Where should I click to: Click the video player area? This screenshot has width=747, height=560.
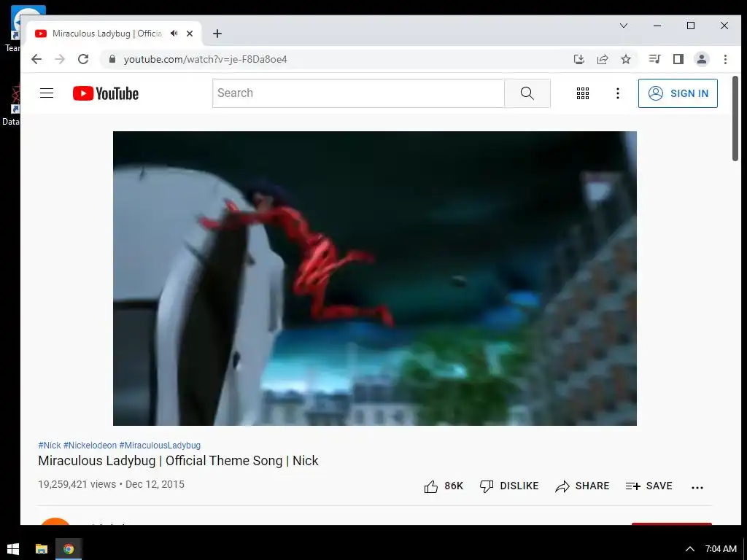coord(374,278)
